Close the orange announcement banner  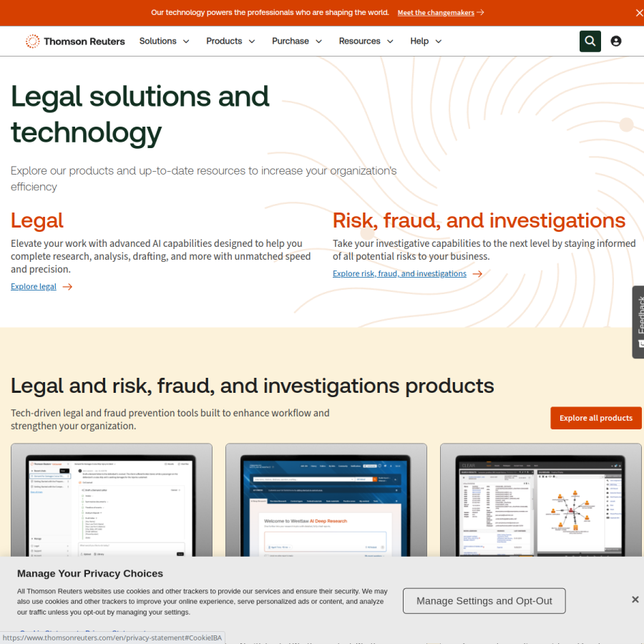pos(639,13)
